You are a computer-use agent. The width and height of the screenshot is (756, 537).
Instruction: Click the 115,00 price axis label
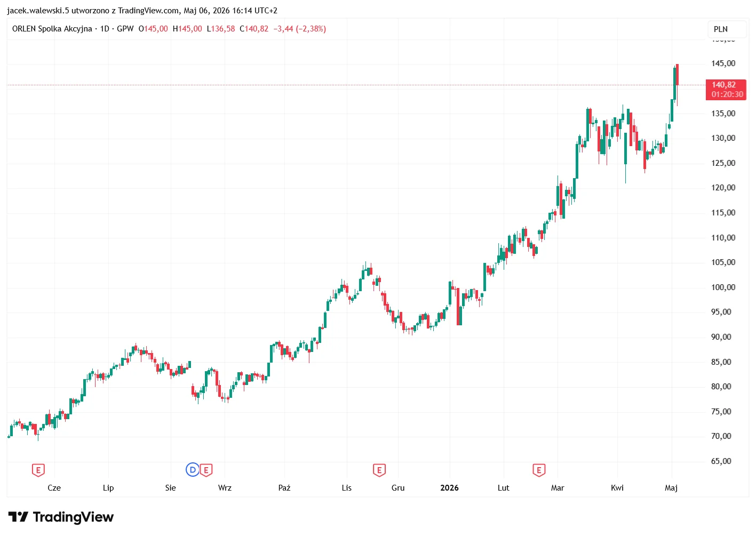point(723,213)
